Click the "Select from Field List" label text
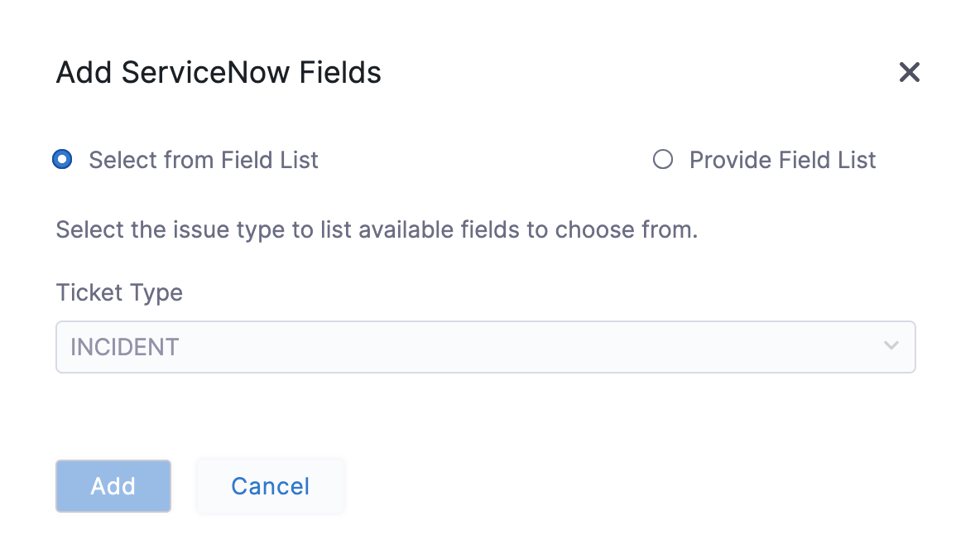980x535 pixels. [x=203, y=160]
